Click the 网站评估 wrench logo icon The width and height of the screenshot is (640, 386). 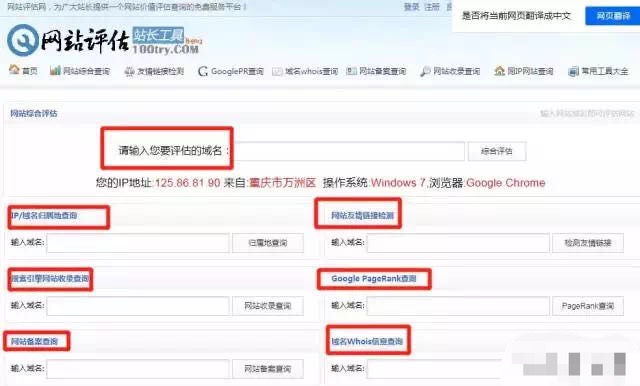[x=22, y=40]
